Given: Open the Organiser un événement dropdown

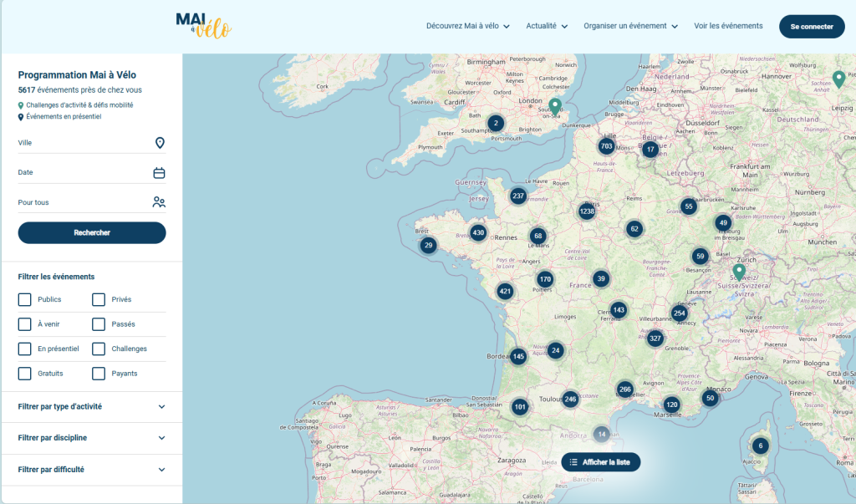Looking at the screenshot, I should point(630,26).
